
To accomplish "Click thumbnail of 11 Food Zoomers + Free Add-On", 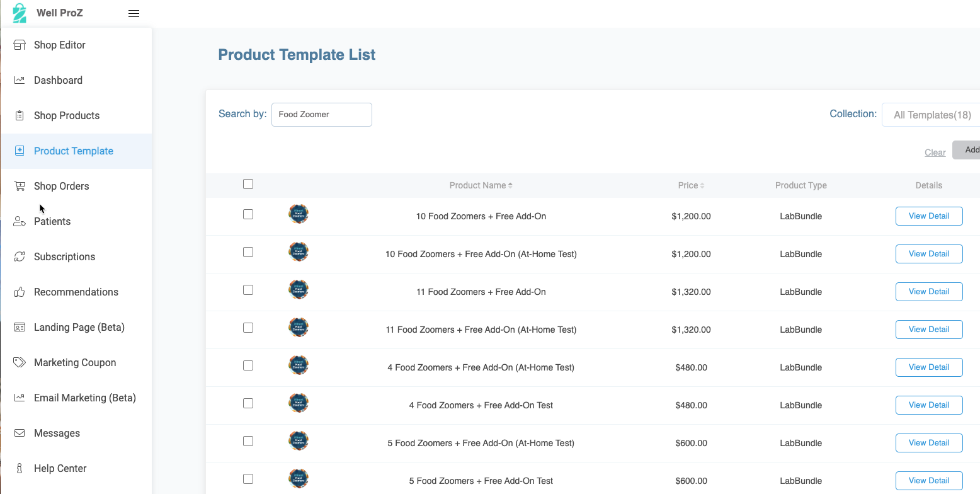I will 299,289.
